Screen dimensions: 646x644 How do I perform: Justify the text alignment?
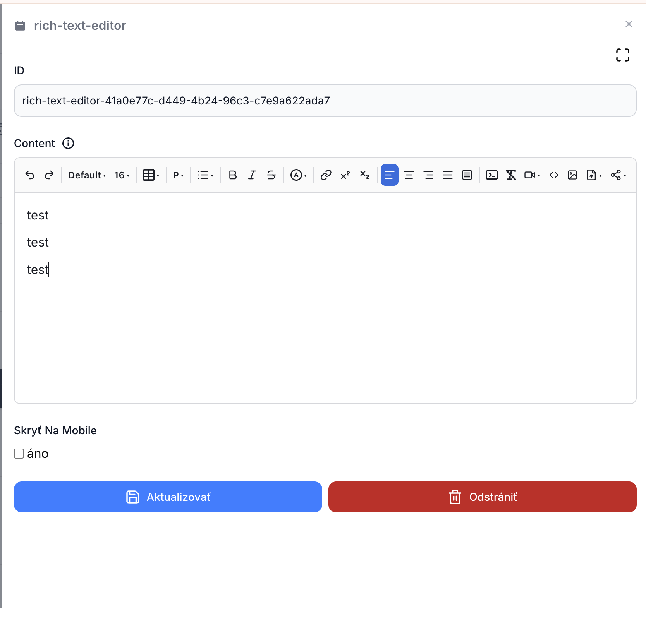pos(448,175)
